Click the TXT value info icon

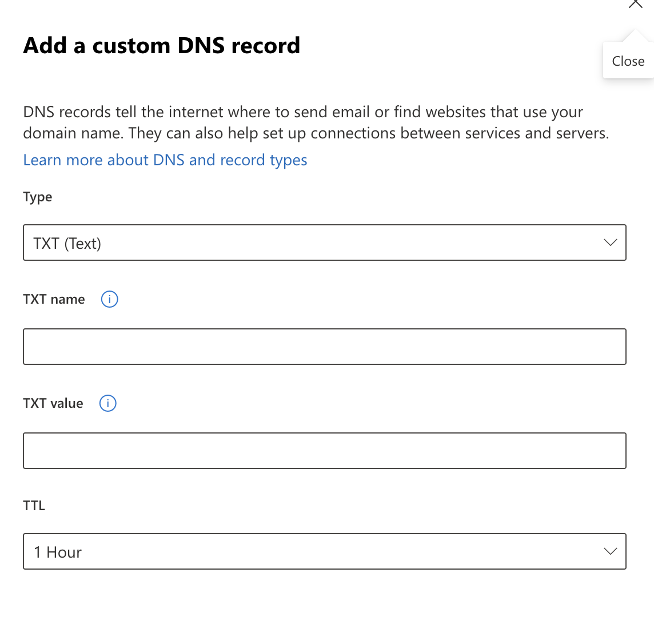pos(107,403)
